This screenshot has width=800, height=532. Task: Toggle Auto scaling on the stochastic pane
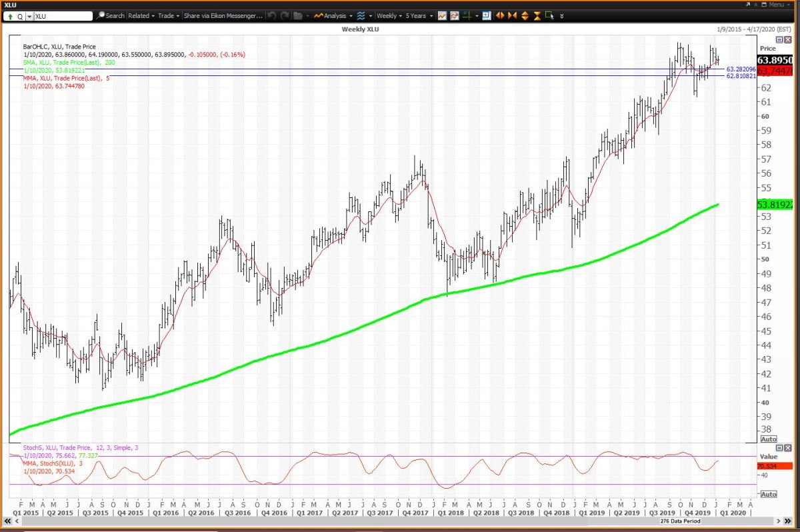768,494
